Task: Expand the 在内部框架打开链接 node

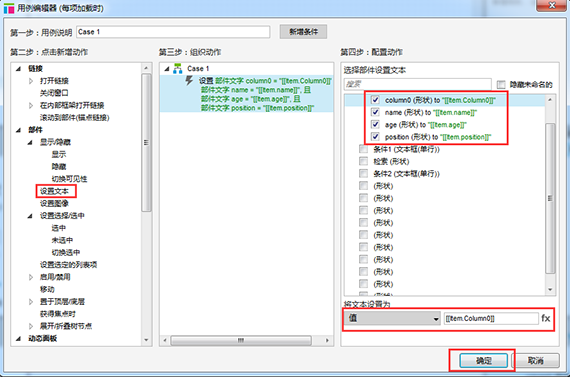Action: [31, 105]
